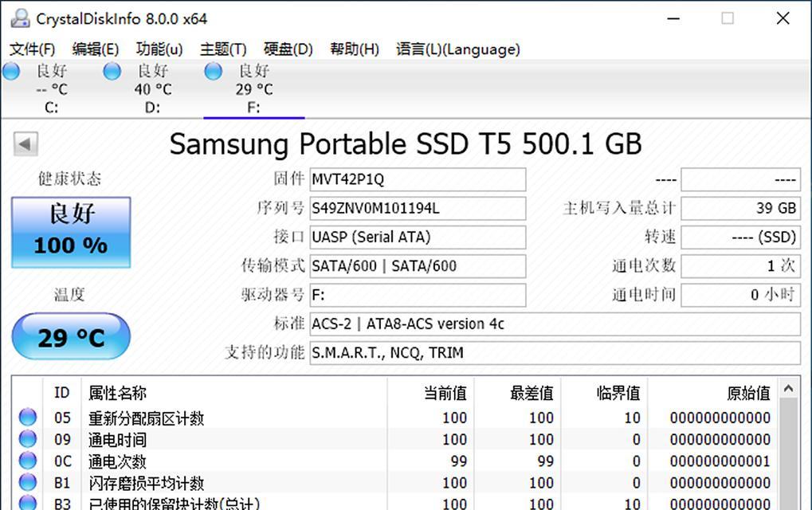Click the drive letter field showing F:
Image resolution: width=812 pixels, height=510 pixels.
point(418,295)
